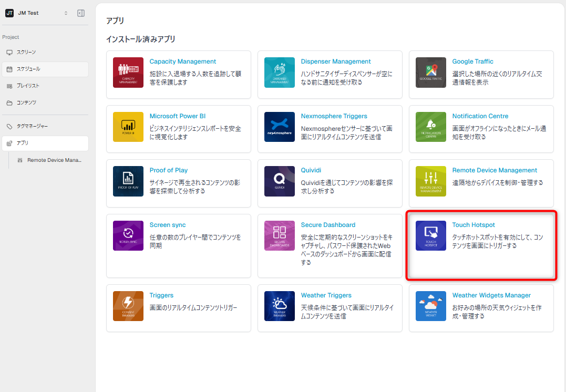566x392 pixels.
Task: Click the description starting 選択した場所の近く
Action: [x=497, y=78]
